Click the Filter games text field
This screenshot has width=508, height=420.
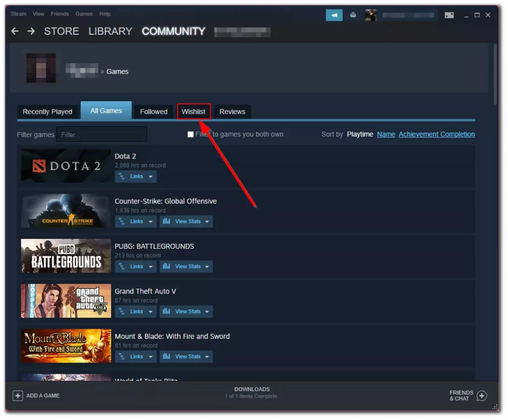pos(102,134)
